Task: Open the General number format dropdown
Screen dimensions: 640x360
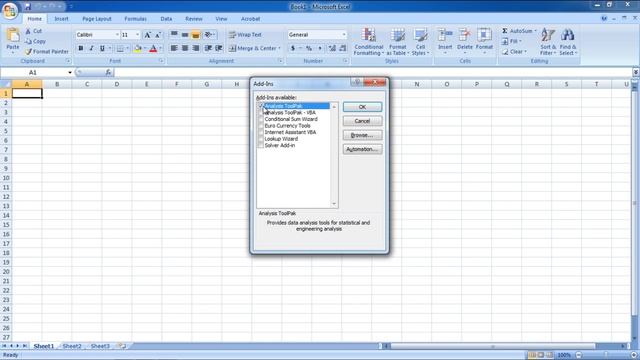Action: (344, 35)
